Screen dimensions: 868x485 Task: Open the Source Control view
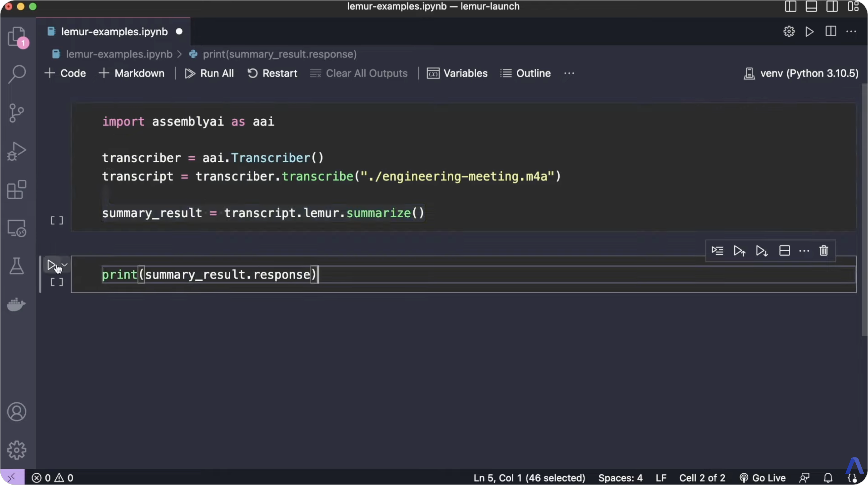pyautogui.click(x=17, y=113)
